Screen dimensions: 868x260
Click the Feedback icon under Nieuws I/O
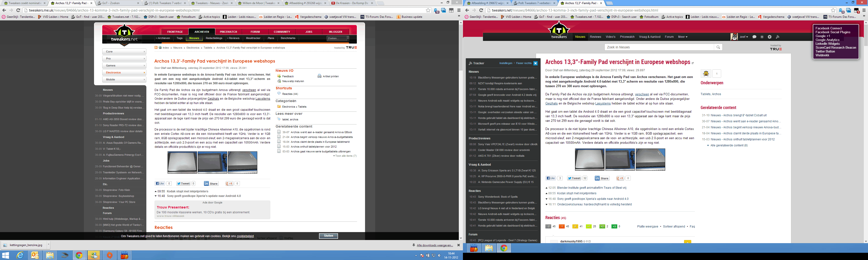(279, 76)
